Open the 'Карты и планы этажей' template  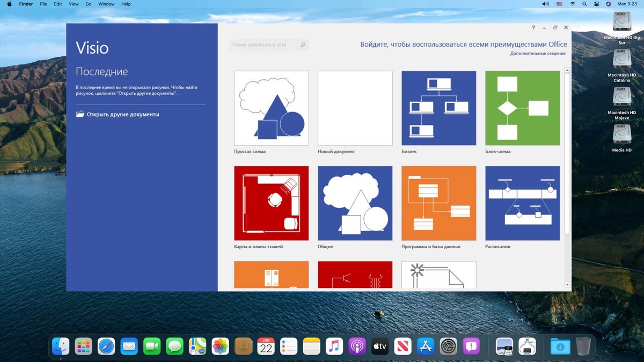[x=271, y=203]
